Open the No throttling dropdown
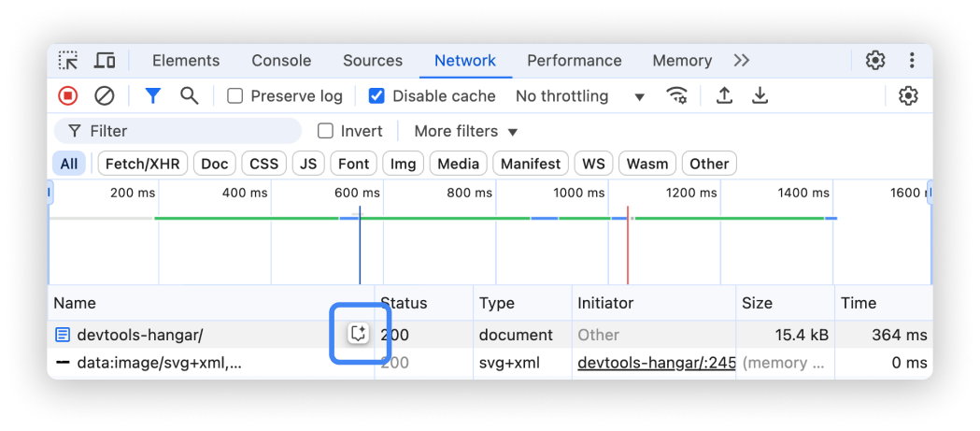Image resolution: width=980 pixels, height=431 pixels. click(x=580, y=96)
